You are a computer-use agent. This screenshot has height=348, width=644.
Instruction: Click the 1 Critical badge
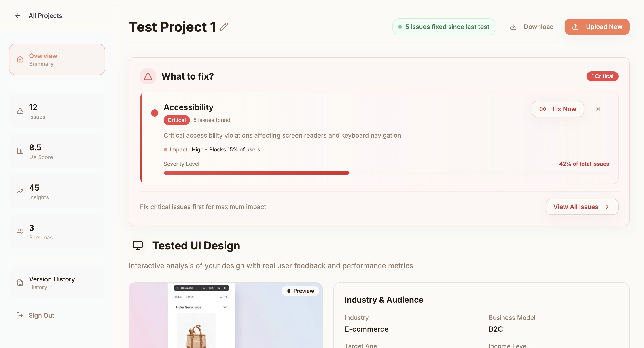tap(602, 76)
